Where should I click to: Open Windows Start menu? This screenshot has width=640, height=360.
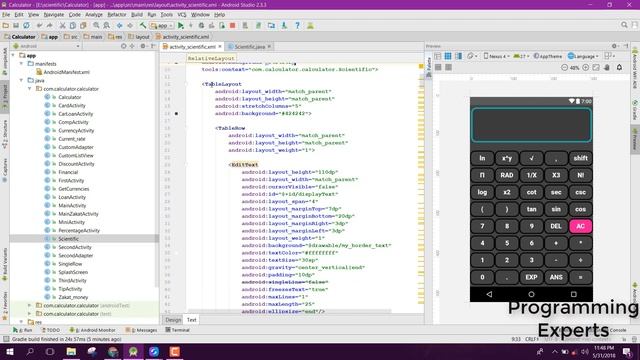[x=9, y=351]
